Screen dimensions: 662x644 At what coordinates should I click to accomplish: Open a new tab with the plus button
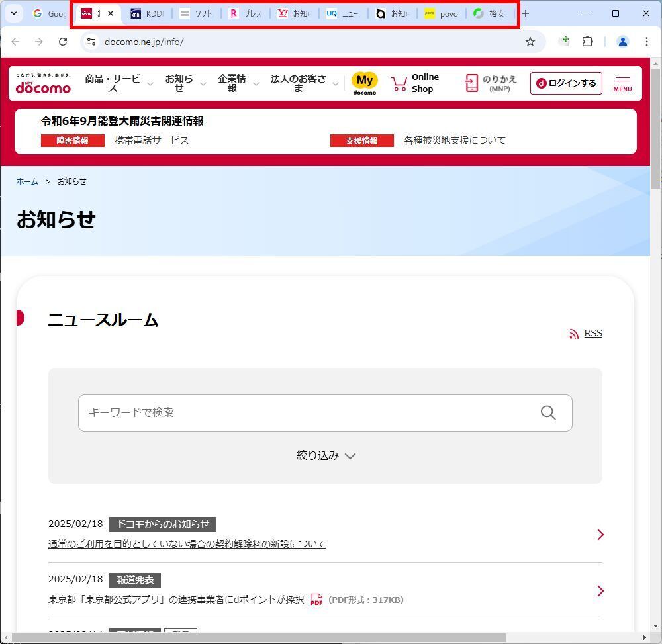point(526,13)
